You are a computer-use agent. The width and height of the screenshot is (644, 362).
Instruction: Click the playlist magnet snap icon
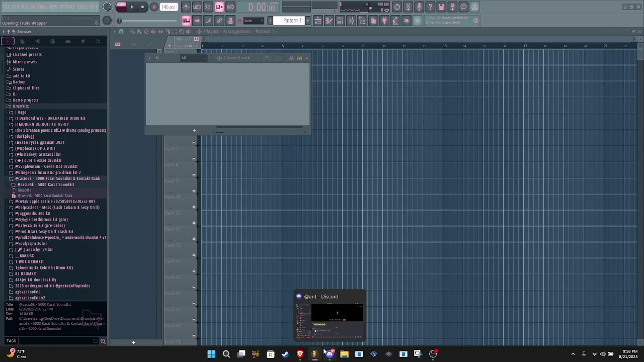tap(121, 31)
